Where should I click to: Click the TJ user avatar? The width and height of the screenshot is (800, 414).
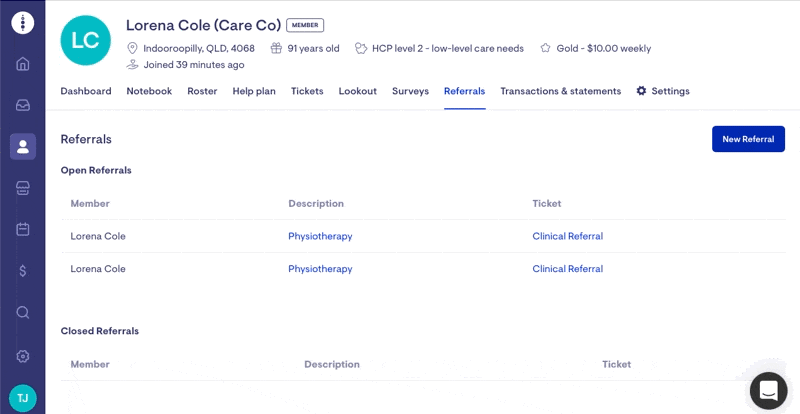pos(22,398)
